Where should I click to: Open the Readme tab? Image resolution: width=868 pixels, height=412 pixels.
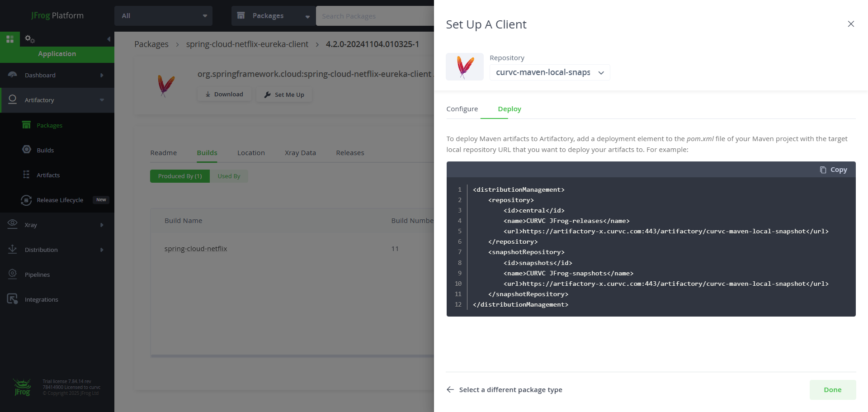(x=164, y=153)
